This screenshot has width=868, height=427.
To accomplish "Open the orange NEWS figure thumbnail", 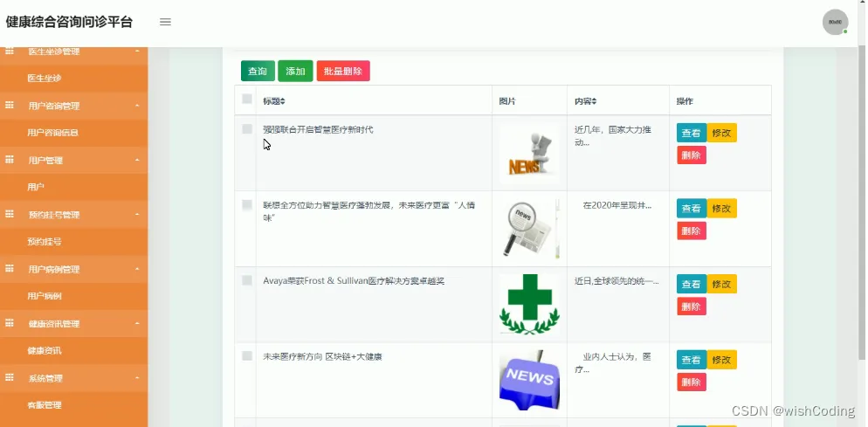I will pos(529,154).
